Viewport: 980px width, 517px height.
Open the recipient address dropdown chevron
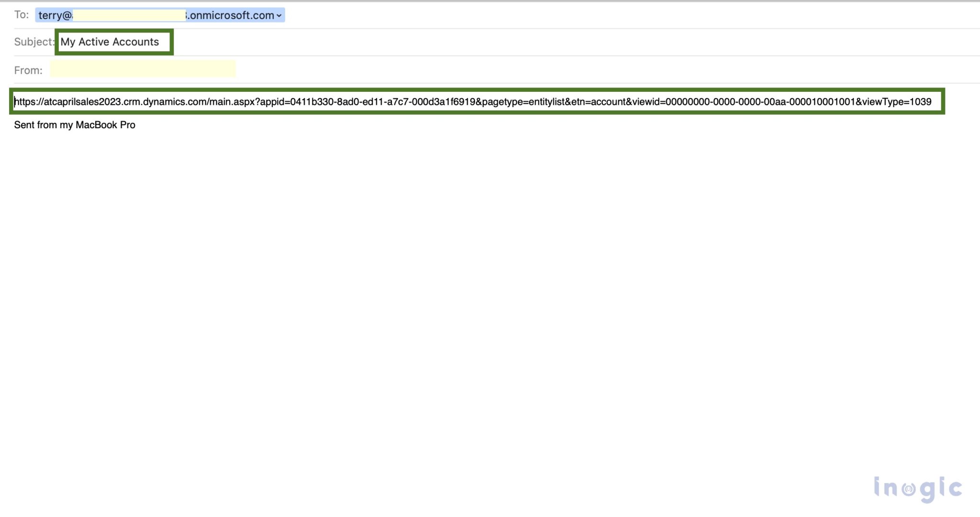point(279,16)
